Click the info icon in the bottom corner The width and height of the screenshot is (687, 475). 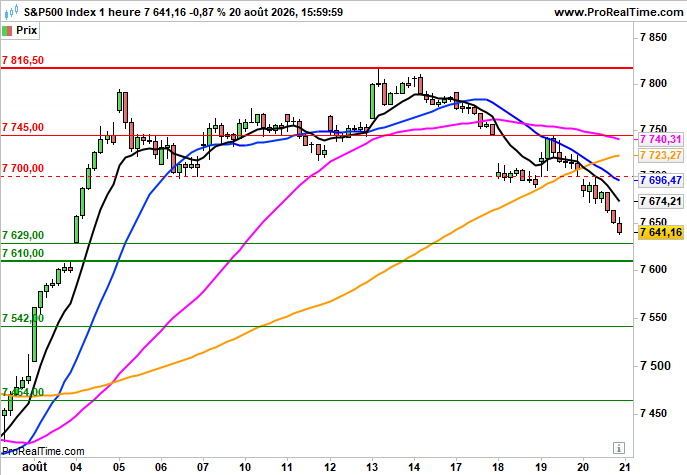[x=619, y=448]
